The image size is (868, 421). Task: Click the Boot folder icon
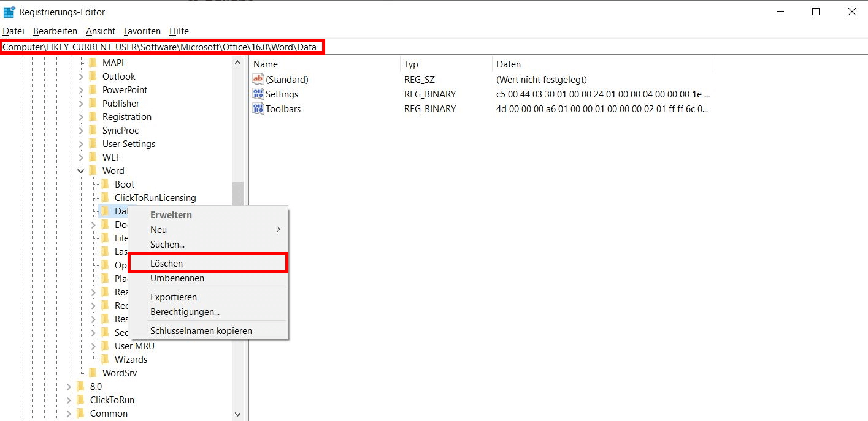[x=106, y=184]
